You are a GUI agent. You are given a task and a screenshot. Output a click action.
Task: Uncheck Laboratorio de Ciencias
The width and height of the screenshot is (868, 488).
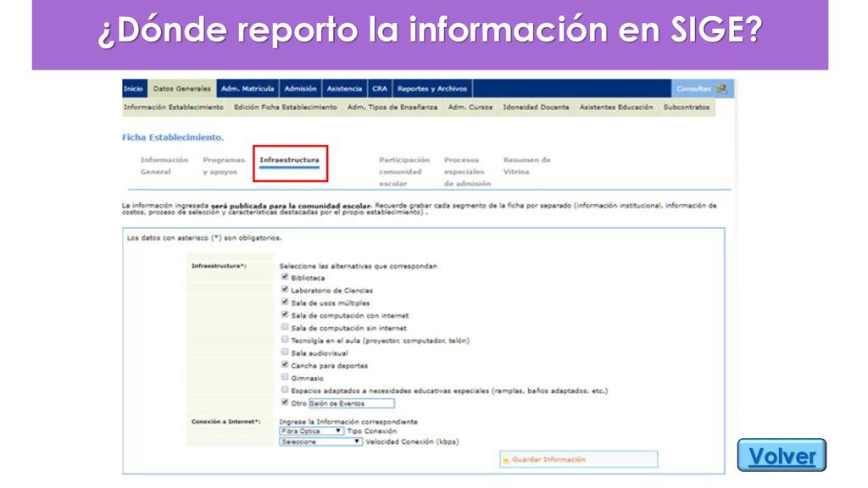[285, 290]
